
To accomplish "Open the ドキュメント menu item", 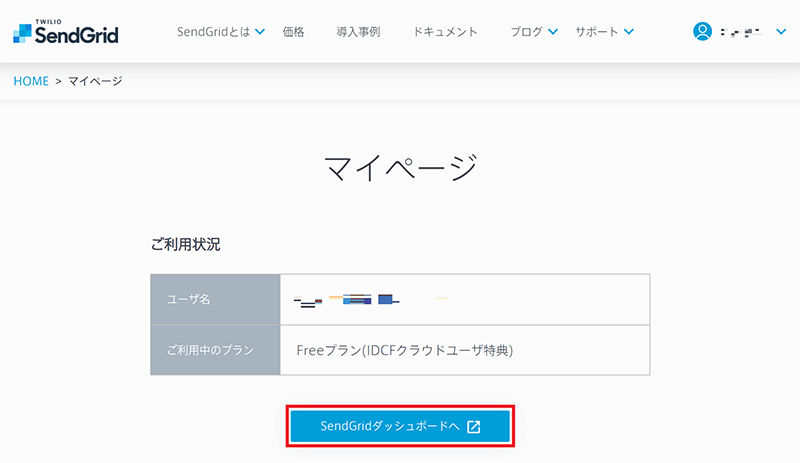I will click(x=445, y=32).
